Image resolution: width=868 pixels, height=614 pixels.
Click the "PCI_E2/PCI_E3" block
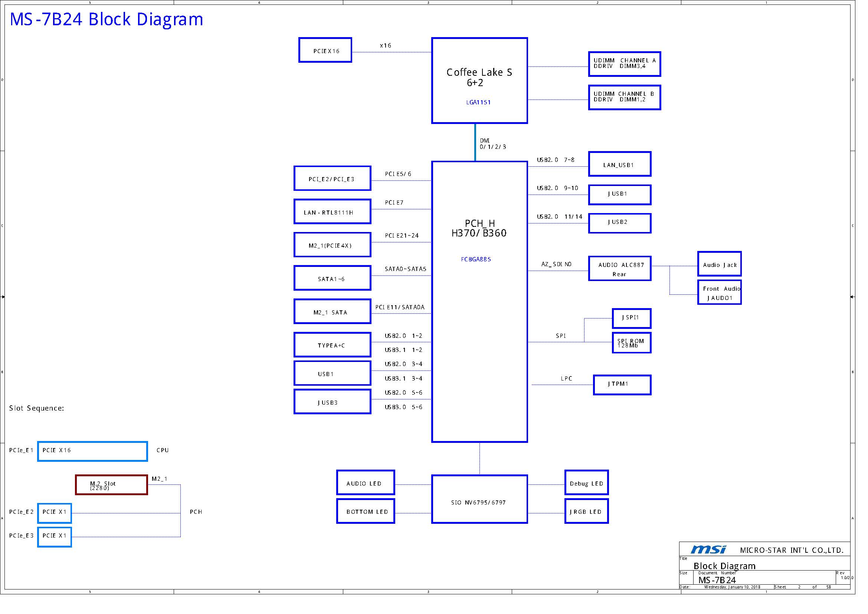332,178
